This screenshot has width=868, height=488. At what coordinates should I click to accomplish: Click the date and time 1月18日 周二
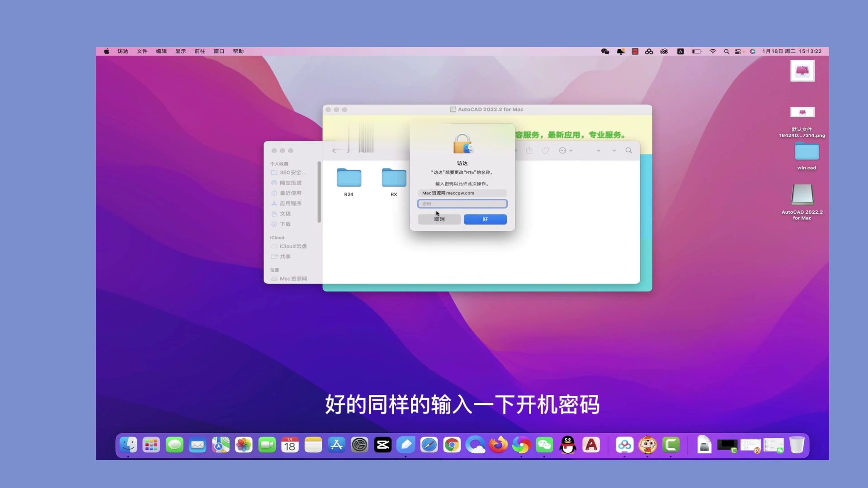tap(792, 52)
